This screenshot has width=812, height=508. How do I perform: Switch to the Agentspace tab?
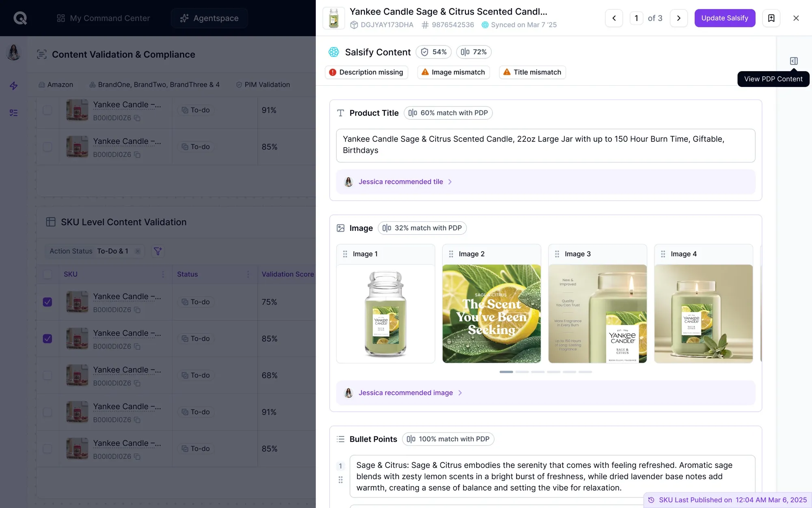(x=209, y=18)
